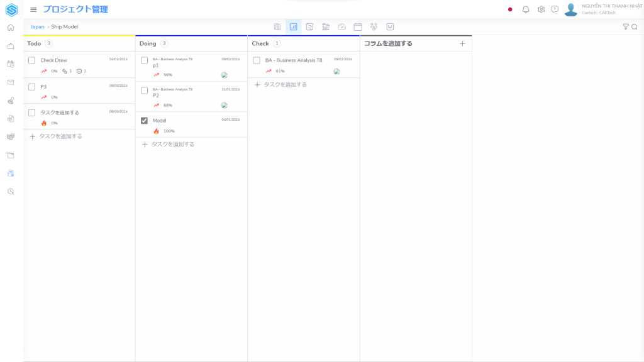Expand the hamburger navigation menu
This screenshot has width=644, height=362.
33,9
